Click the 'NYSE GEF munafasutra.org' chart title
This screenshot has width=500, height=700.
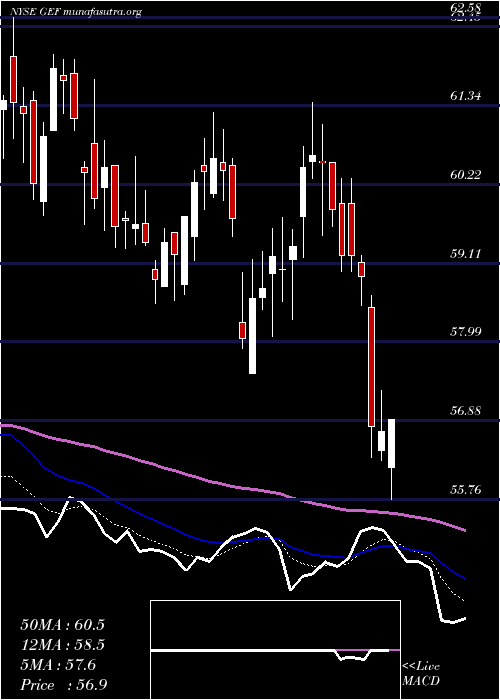tap(75, 12)
